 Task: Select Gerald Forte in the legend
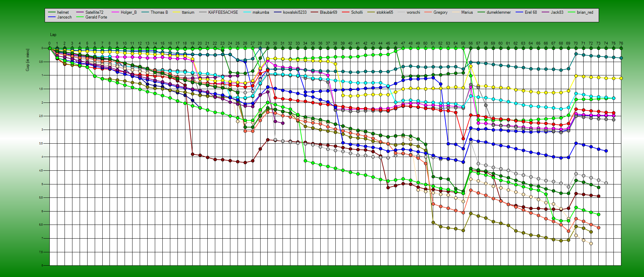96,17
